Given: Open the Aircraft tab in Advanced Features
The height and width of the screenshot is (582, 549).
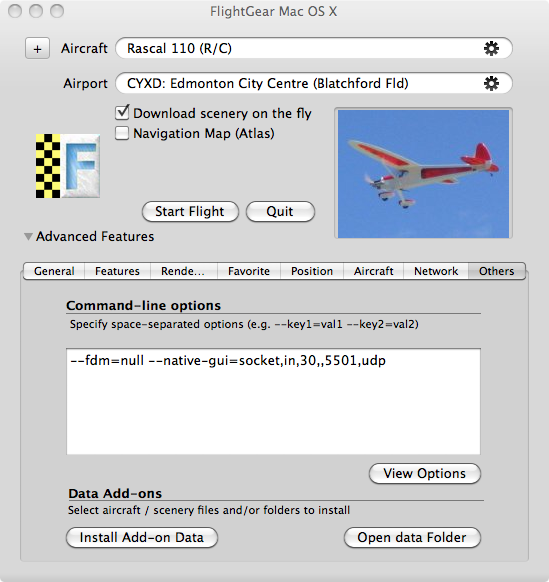Looking at the screenshot, I should pos(373,271).
